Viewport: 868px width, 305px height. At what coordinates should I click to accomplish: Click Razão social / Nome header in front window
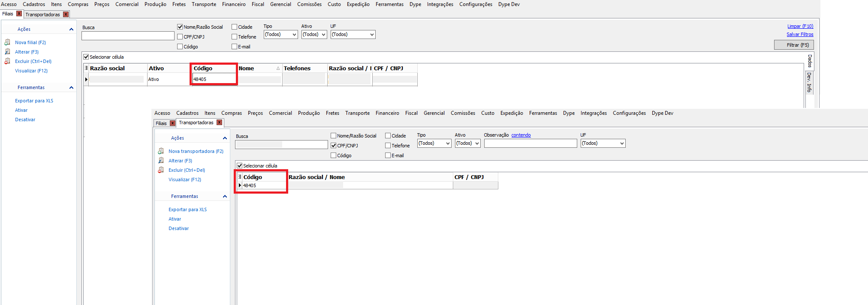pyautogui.click(x=370, y=177)
